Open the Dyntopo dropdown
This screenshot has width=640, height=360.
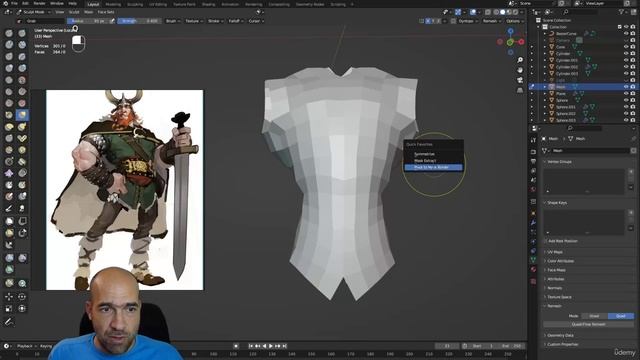coord(468,21)
